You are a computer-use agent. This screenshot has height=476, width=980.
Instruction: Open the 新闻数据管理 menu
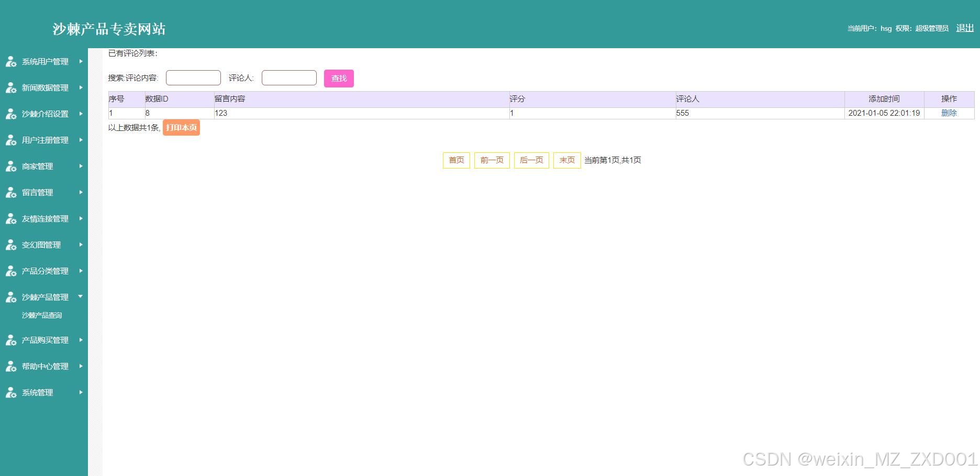(x=45, y=88)
